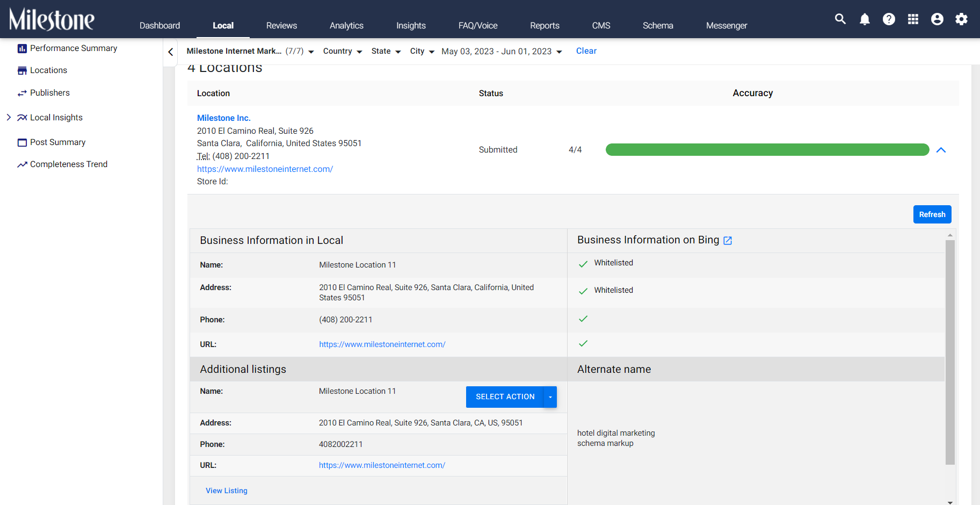Open Post Summary in sidebar
980x505 pixels.
[x=58, y=142]
